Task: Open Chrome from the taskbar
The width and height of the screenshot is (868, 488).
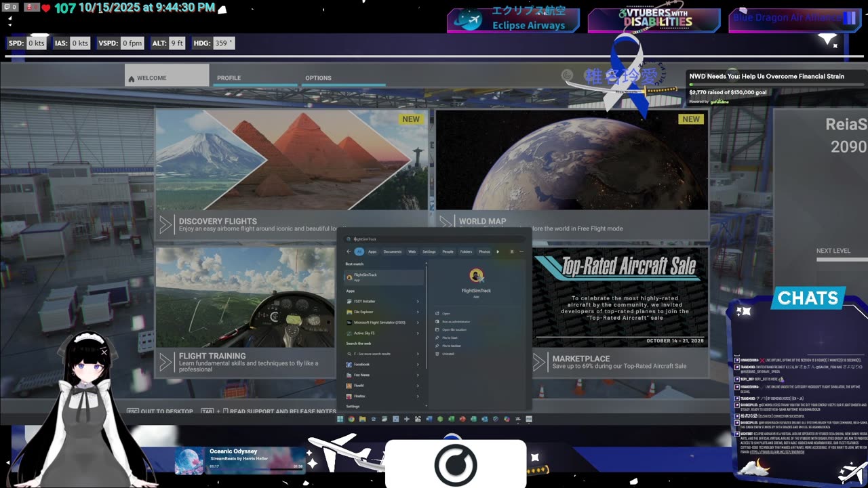Action: [351, 419]
